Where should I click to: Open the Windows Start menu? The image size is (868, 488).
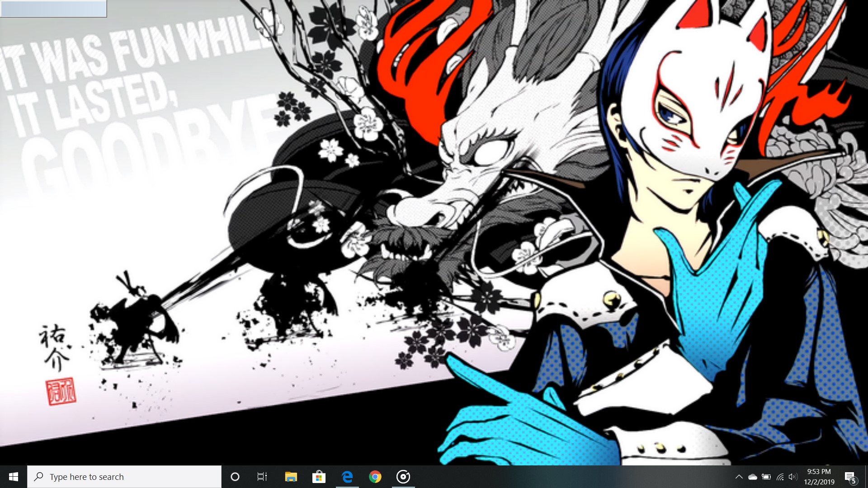tap(14, 477)
